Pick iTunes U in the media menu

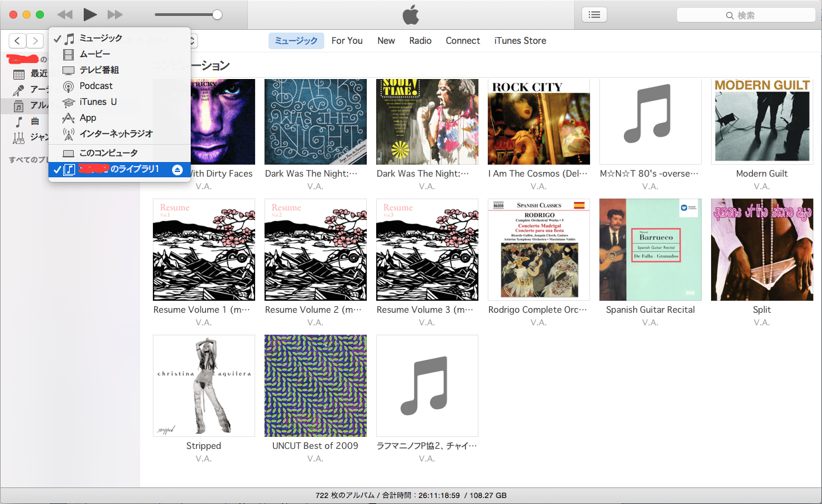(x=98, y=102)
